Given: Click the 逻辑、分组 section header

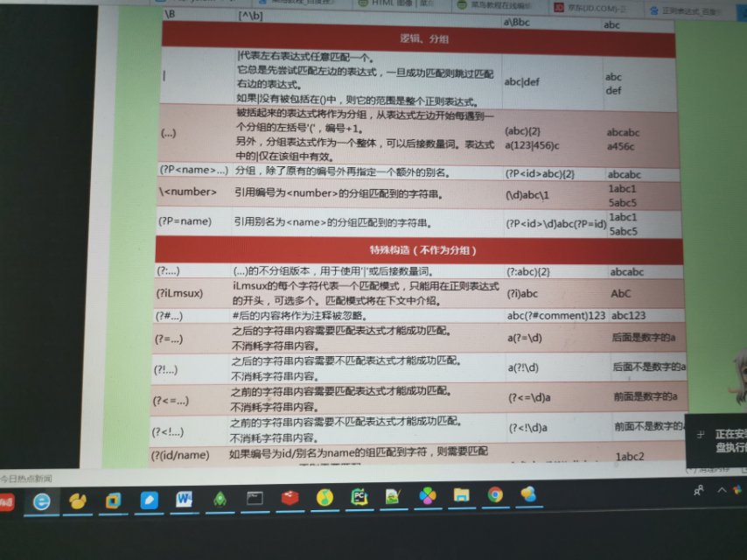Looking at the screenshot, I should (x=419, y=38).
